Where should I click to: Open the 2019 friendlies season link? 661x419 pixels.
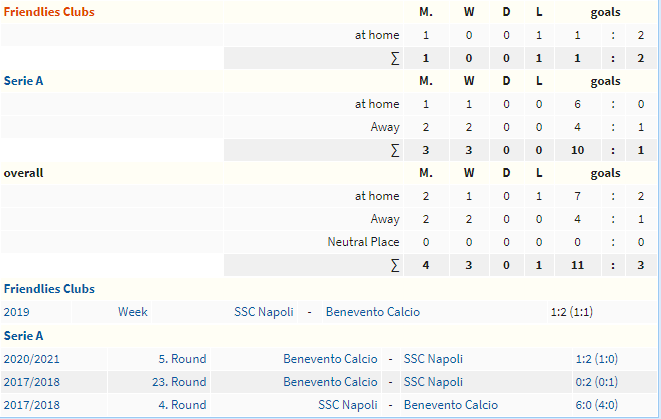pyautogui.click(x=16, y=312)
